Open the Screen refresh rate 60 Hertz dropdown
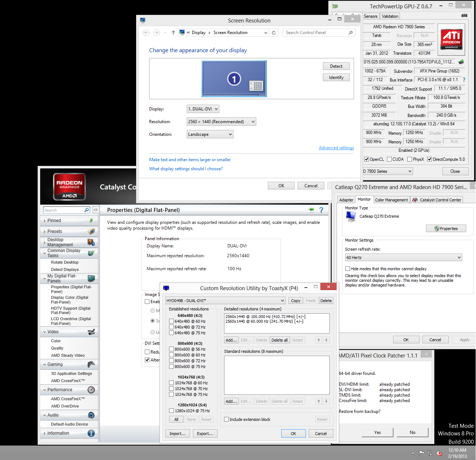This screenshot has height=460, width=476. [404, 258]
